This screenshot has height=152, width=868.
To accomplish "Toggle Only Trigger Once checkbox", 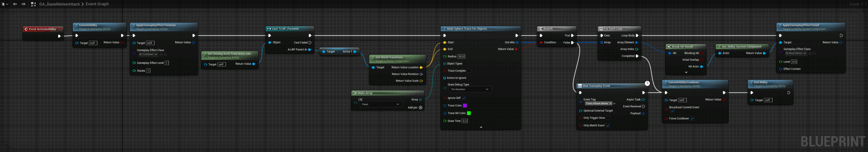I will [608, 118].
